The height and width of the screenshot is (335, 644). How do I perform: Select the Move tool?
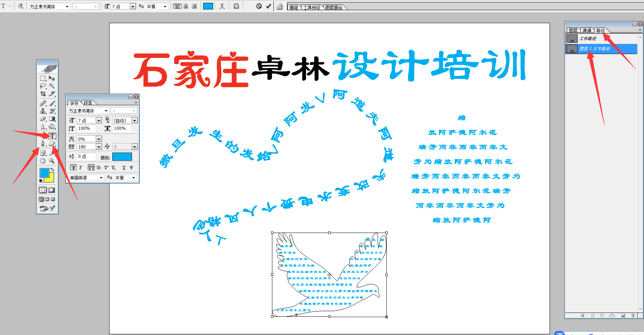[52, 78]
